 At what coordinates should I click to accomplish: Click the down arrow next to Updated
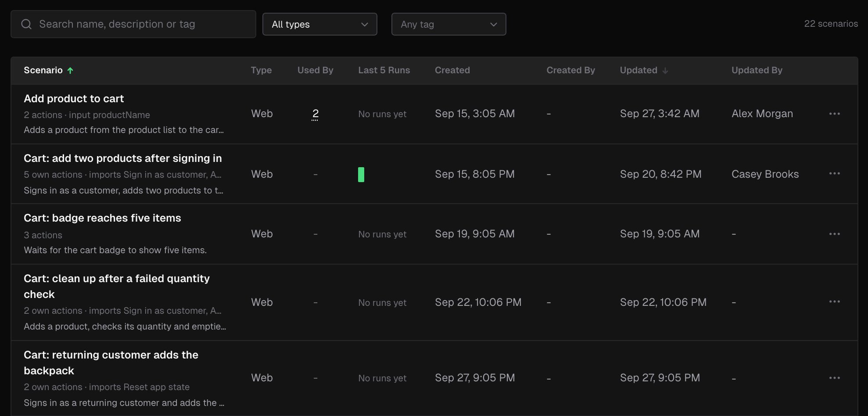(x=665, y=71)
